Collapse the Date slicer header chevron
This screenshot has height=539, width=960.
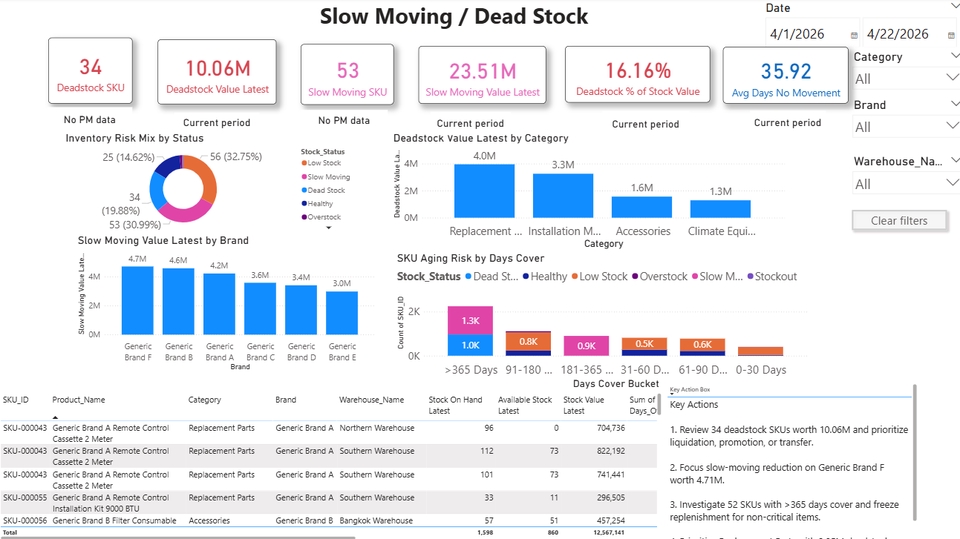pos(954,5)
